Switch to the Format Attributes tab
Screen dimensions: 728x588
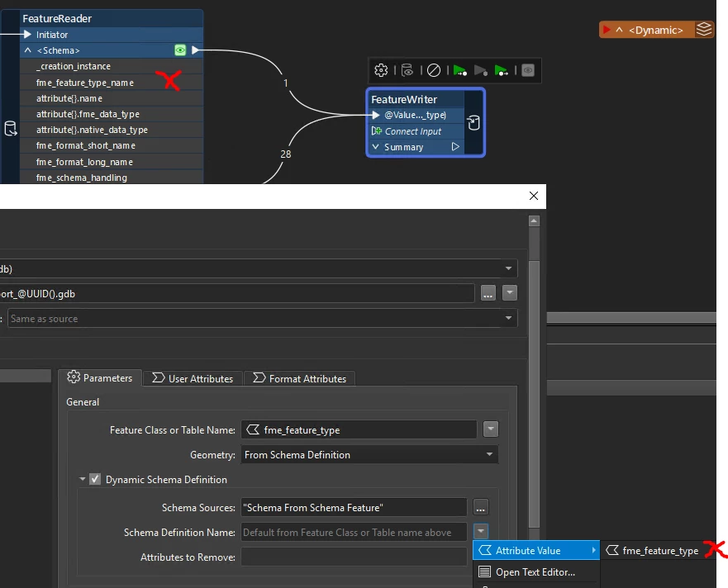click(x=299, y=378)
